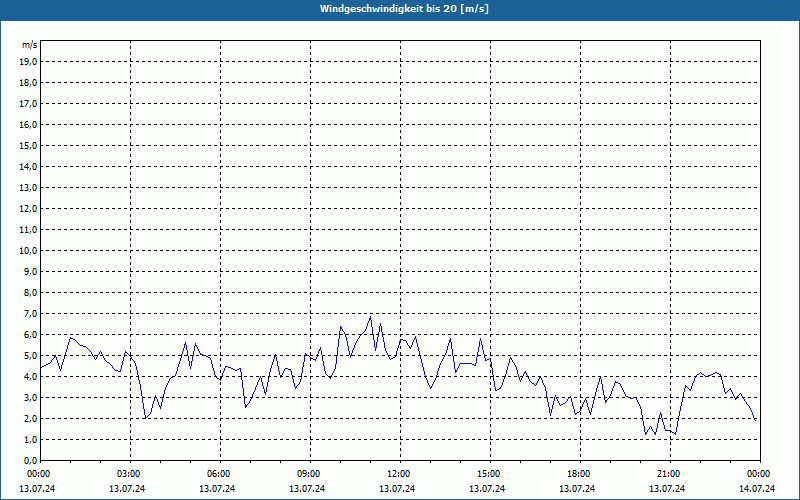This screenshot has height=500, width=800.
Task: Click the wind speed peak near 11:00
Action: [370, 317]
